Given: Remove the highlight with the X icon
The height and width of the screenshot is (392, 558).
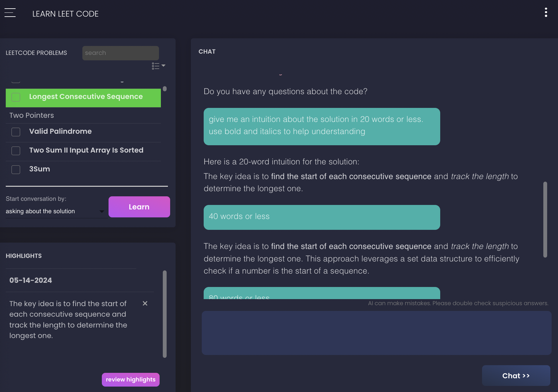Looking at the screenshot, I should (145, 303).
